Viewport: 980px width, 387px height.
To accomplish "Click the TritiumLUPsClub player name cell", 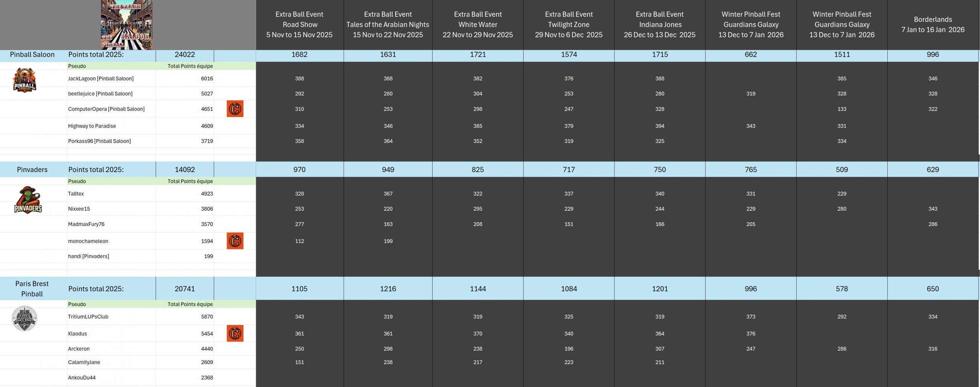I will (x=88, y=317).
